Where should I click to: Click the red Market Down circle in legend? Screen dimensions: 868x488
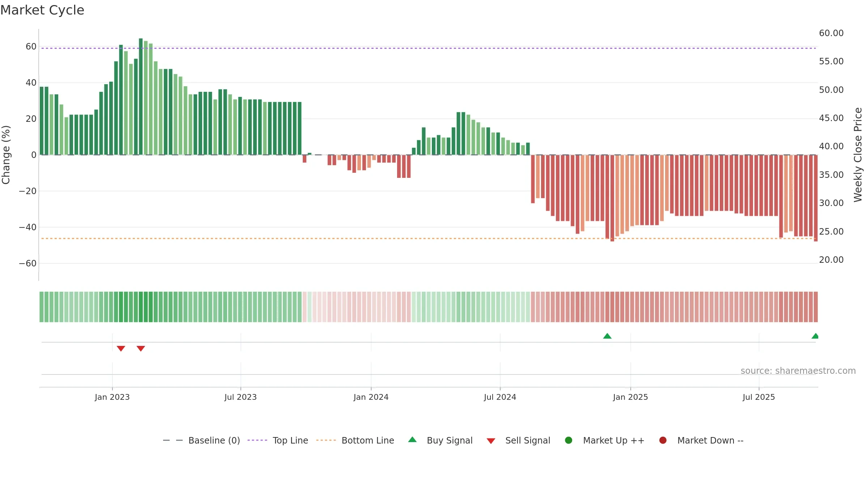point(663,440)
